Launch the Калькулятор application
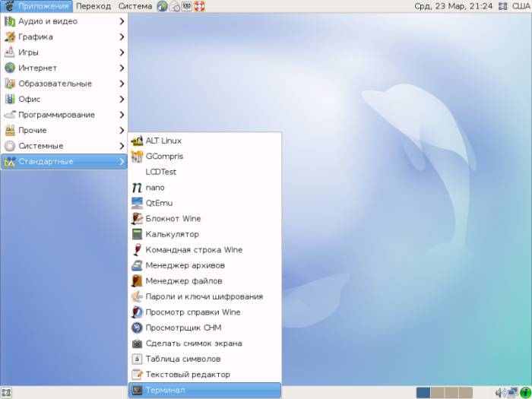The image size is (532, 399). (204, 234)
